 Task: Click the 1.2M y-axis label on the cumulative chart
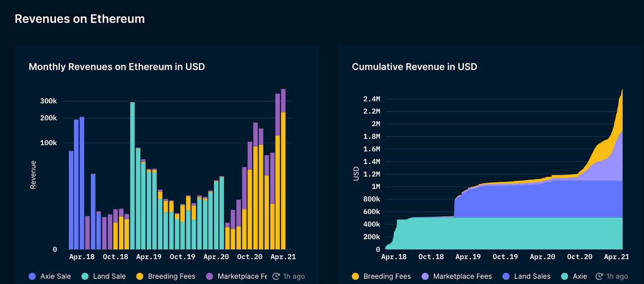[x=372, y=174]
